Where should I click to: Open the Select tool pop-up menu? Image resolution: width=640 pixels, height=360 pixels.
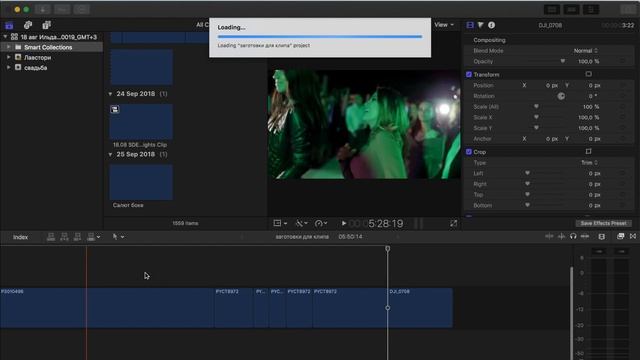(118, 237)
